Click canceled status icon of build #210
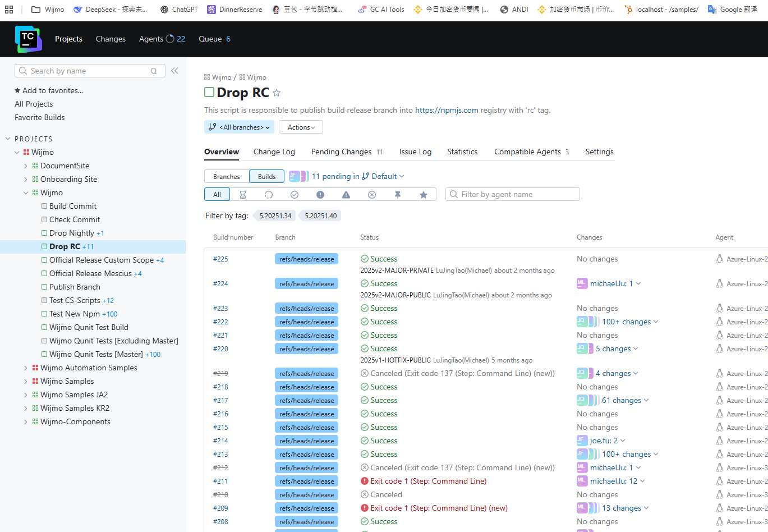Viewport: 768px width, 532px height. point(365,494)
